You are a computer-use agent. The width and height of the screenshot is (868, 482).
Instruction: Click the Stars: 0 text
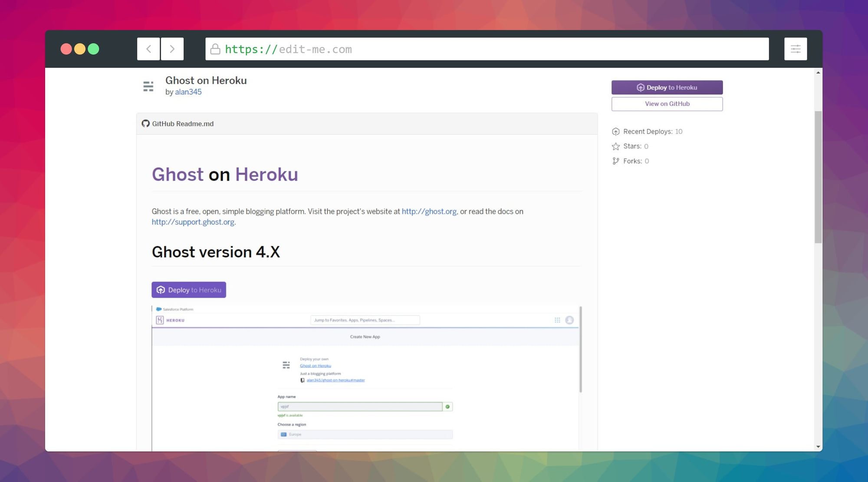point(636,146)
